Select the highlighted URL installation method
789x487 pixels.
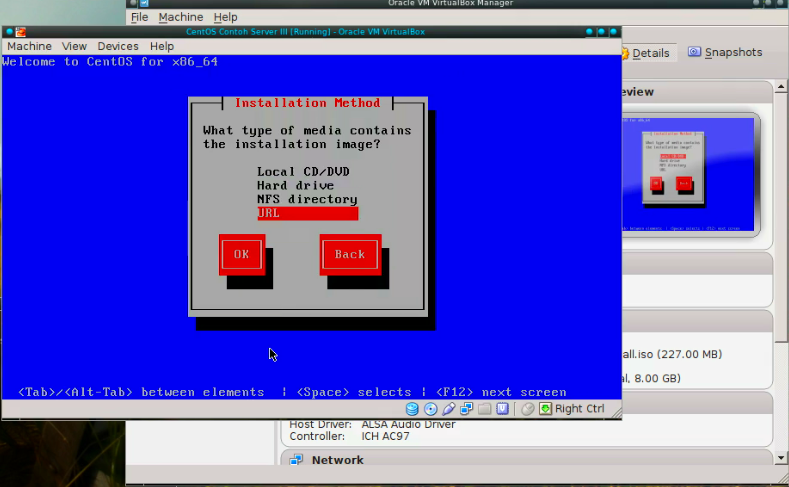[x=307, y=213]
